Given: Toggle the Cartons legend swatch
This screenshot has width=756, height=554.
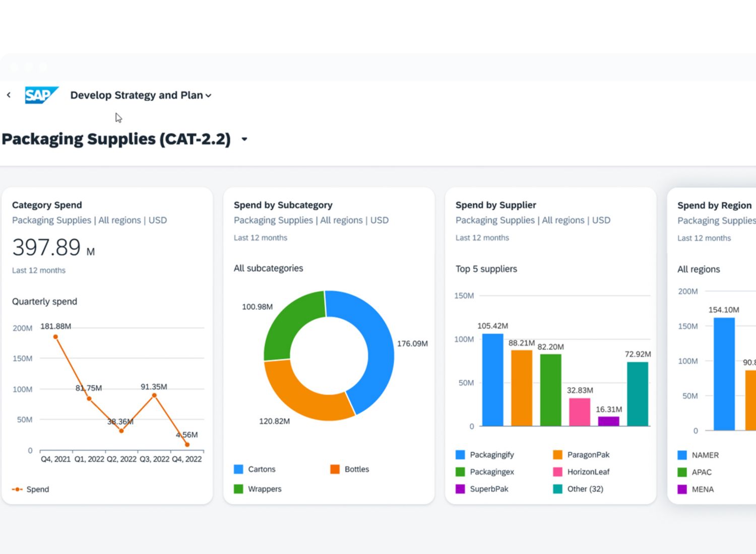Looking at the screenshot, I should click(x=238, y=469).
